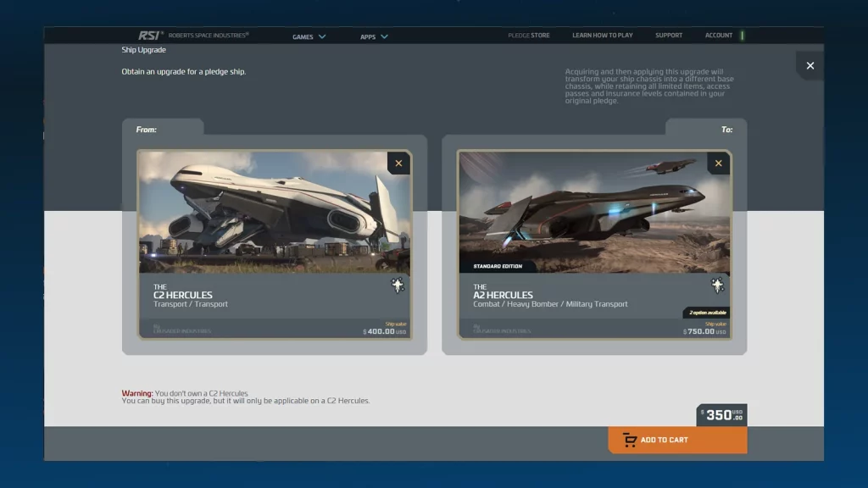
Task: Click the Roberts Space Industries text
Action: [x=209, y=36]
